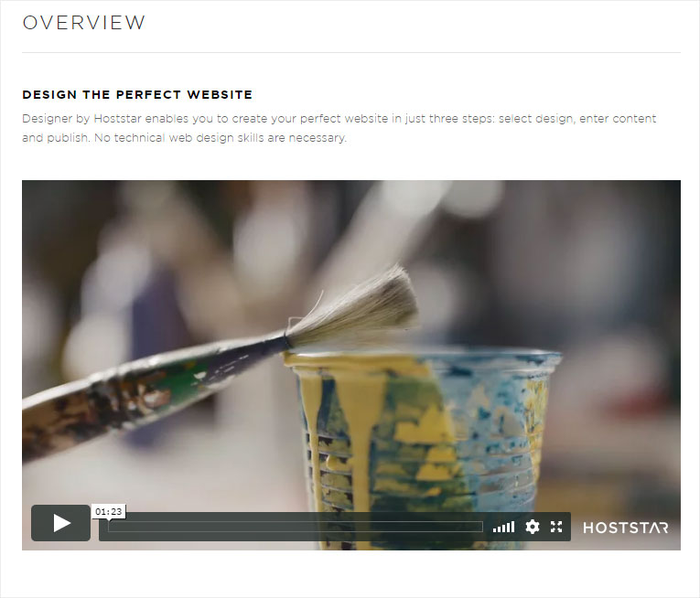Click the paintbrush bristles in the video
Image resolution: width=700 pixels, height=598 pixels.
[357, 308]
